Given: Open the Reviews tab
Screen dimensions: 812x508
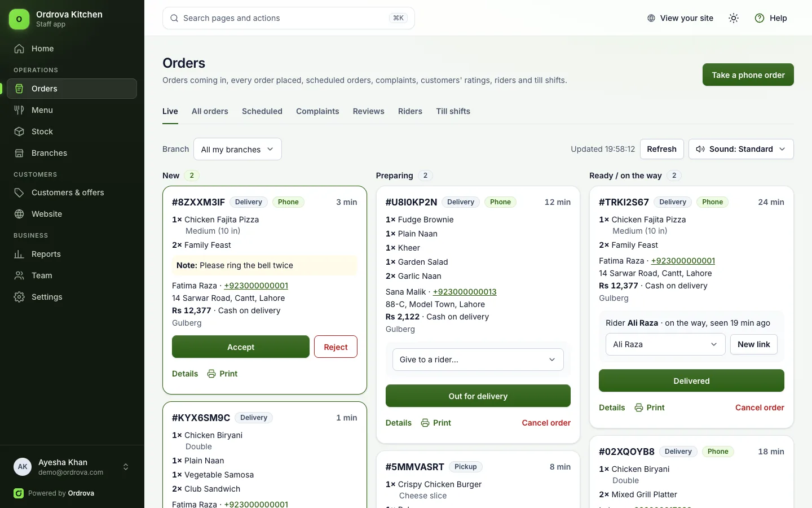Looking at the screenshot, I should point(369,111).
